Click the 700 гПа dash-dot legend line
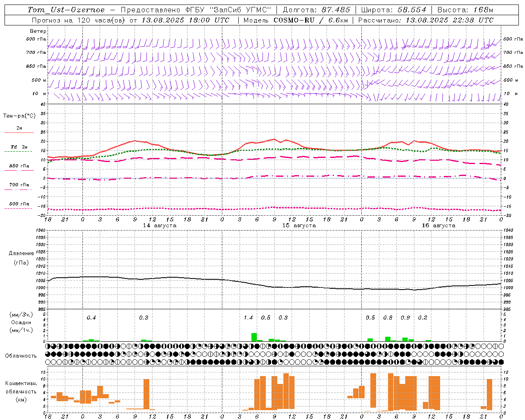Screen dimensions: 525x420 tap(18, 189)
